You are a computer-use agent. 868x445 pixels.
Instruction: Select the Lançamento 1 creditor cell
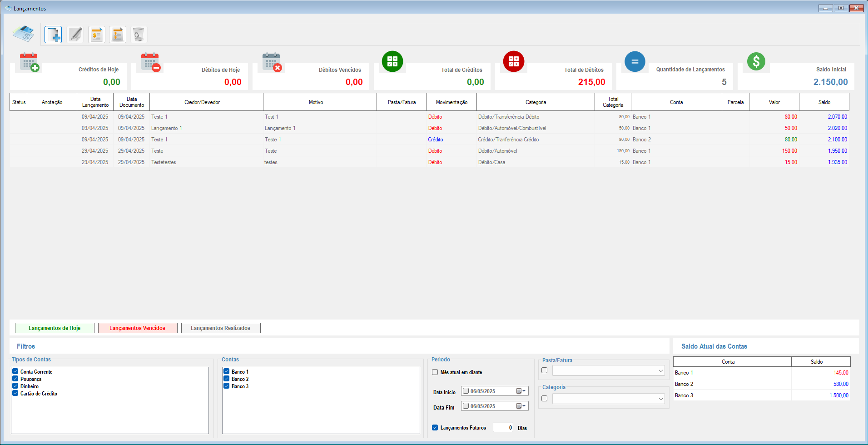[207, 128]
